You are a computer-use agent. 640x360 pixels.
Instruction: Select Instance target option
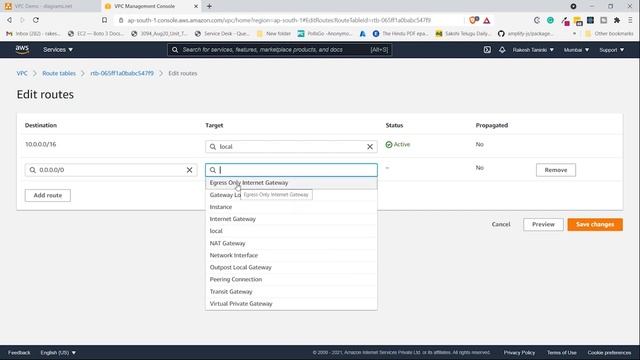[x=291, y=207]
